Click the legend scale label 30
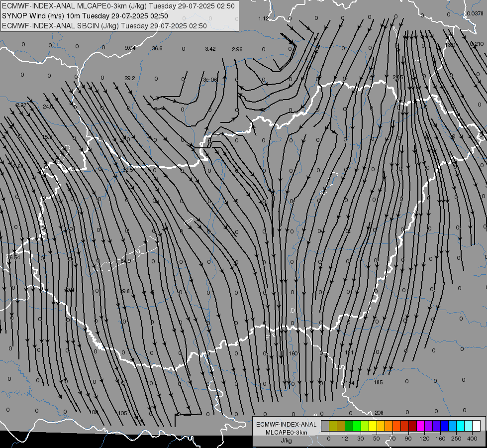 (x=361, y=439)
